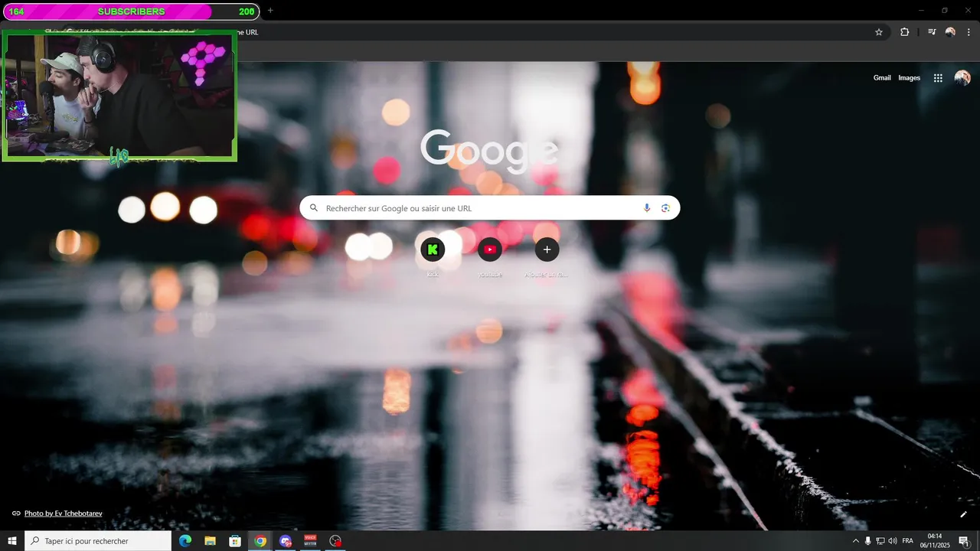Open the Windows Start menu
980x551 pixels.
[x=12, y=541]
